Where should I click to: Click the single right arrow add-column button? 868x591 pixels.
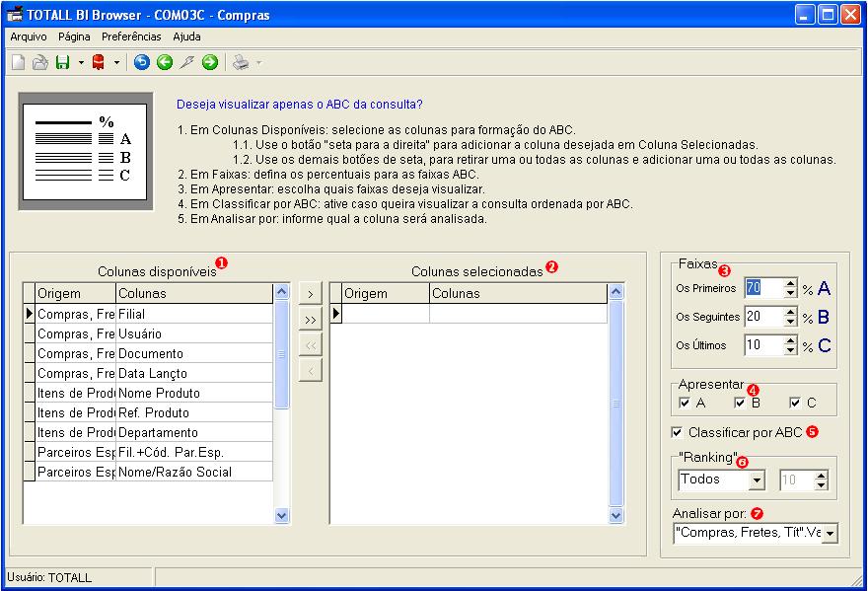[310, 294]
